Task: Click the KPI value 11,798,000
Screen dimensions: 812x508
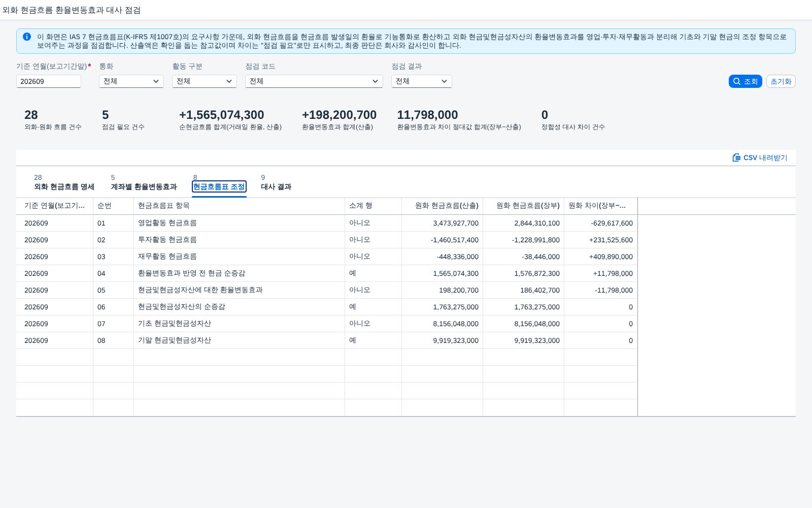Action: (x=427, y=115)
